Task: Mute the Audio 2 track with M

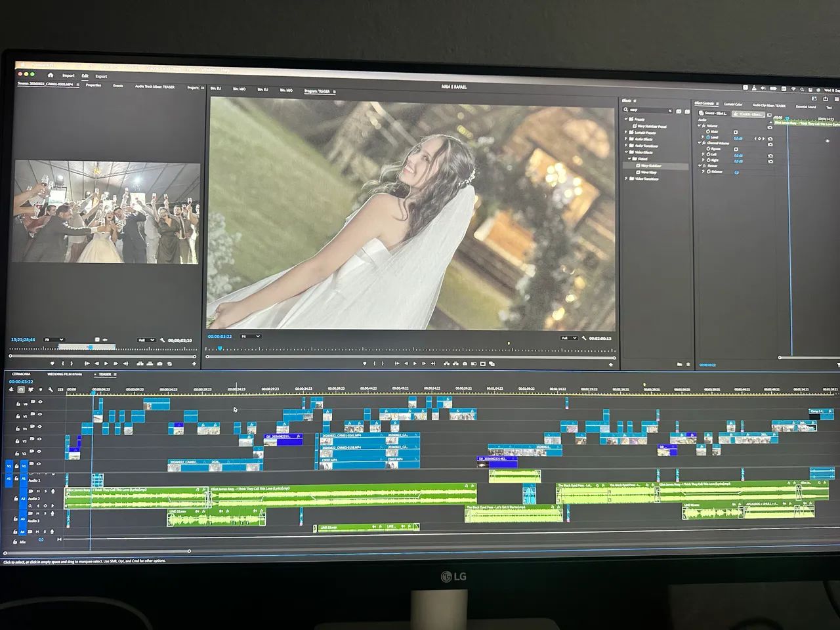Action: coord(38,491)
